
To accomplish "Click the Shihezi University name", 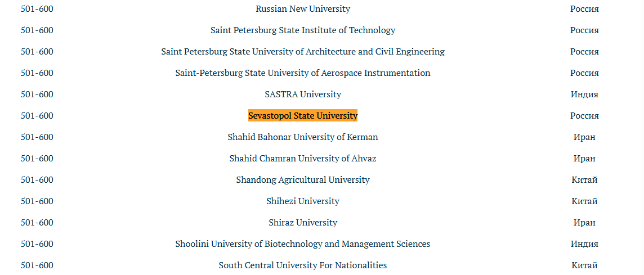I will tap(303, 201).
